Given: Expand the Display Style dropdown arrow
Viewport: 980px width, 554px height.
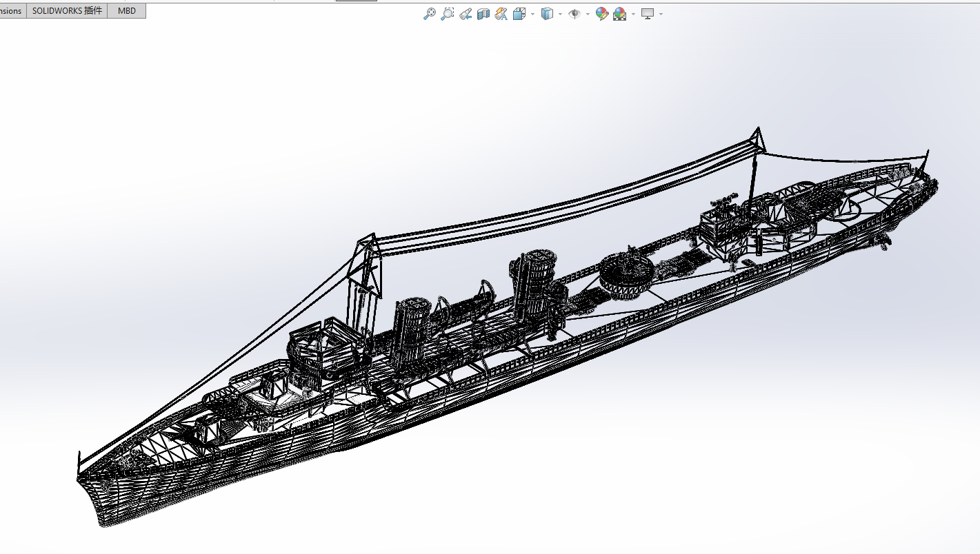Looking at the screenshot, I should [x=560, y=14].
